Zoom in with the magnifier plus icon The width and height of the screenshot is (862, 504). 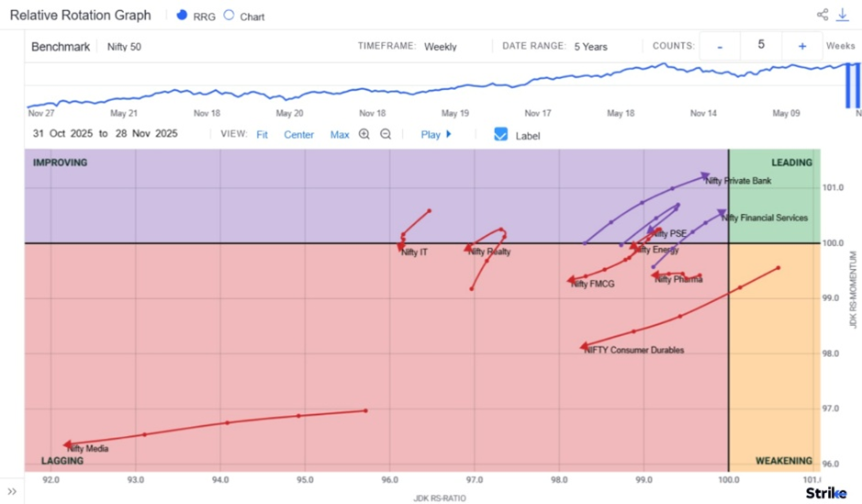coord(364,134)
